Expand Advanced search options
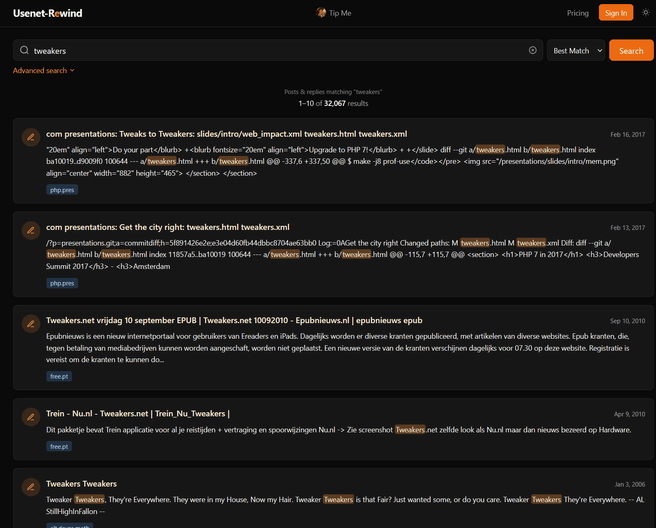This screenshot has height=528, width=656. 44,70
